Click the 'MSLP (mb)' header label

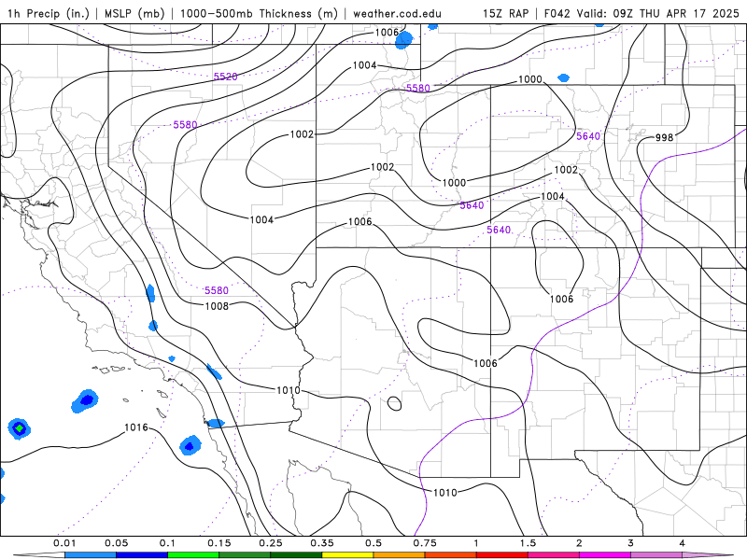point(134,13)
